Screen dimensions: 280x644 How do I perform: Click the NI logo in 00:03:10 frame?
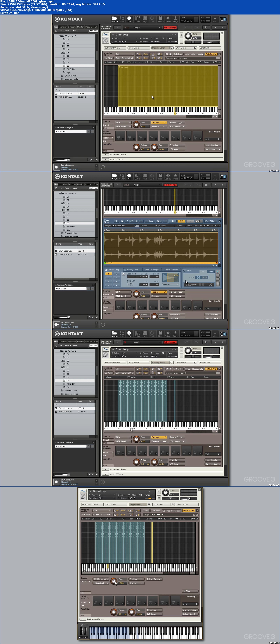click(223, 176)
